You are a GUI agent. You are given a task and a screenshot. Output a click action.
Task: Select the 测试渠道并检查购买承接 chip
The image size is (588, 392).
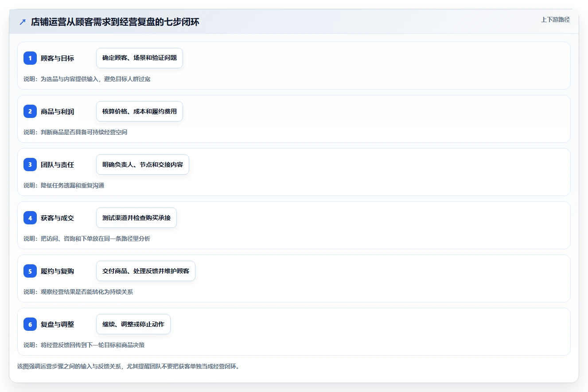click(x=136, y=218)
